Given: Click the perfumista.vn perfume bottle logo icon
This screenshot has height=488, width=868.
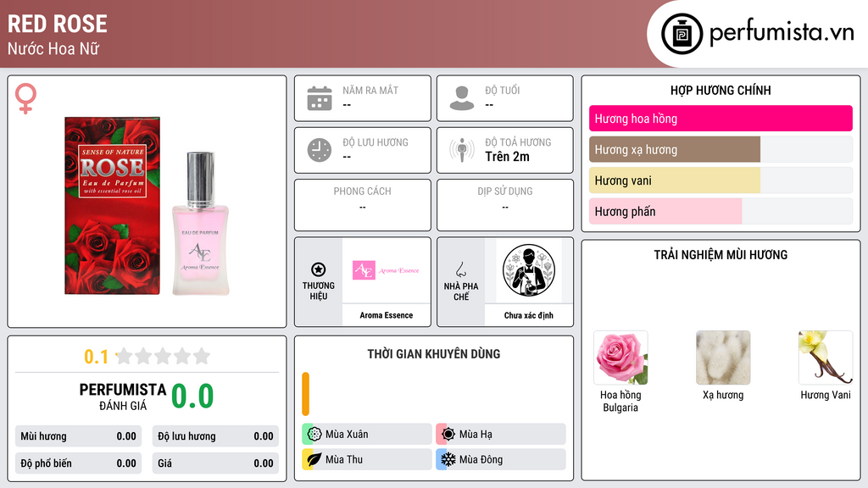Looking at the screenshot, I should pos(682,34).
